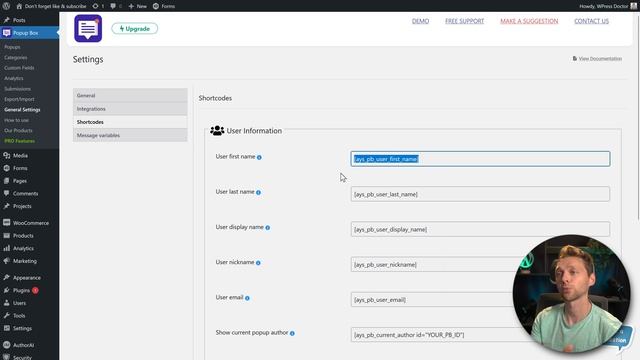This screenshot has height=360, width=640.
Task: Open CONTACT US link
Action: click(591, 21)
